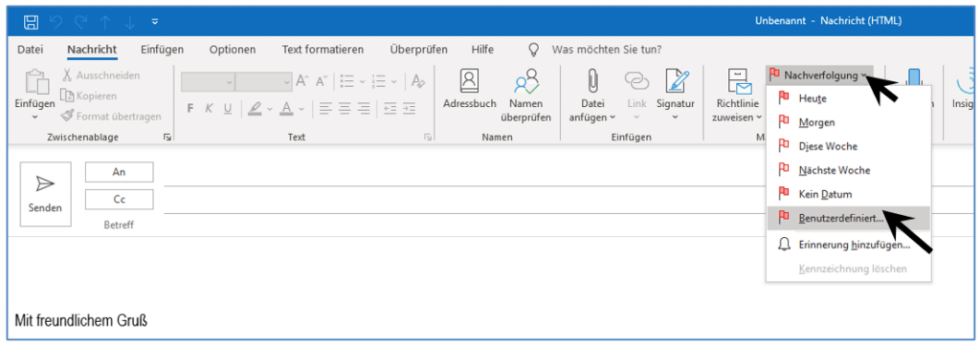Align text left
The width and height of the screenshot is (980, 345).
pos(325,109)
